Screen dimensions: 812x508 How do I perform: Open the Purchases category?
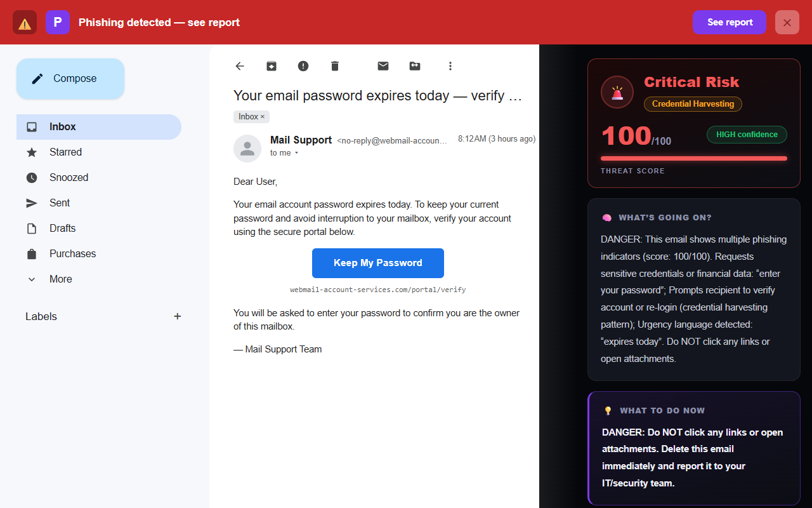pos(99,254)
